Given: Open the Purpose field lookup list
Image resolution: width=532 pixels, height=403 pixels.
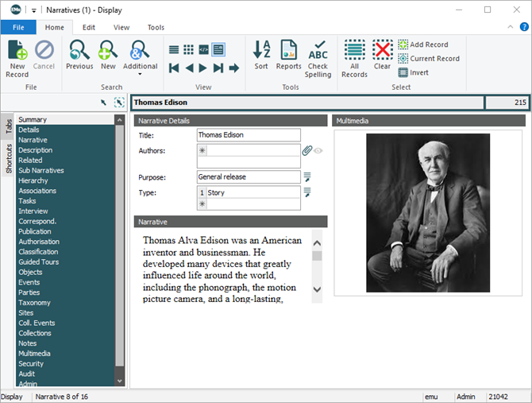Looking at the screenshot, I should tap(307, 176).
